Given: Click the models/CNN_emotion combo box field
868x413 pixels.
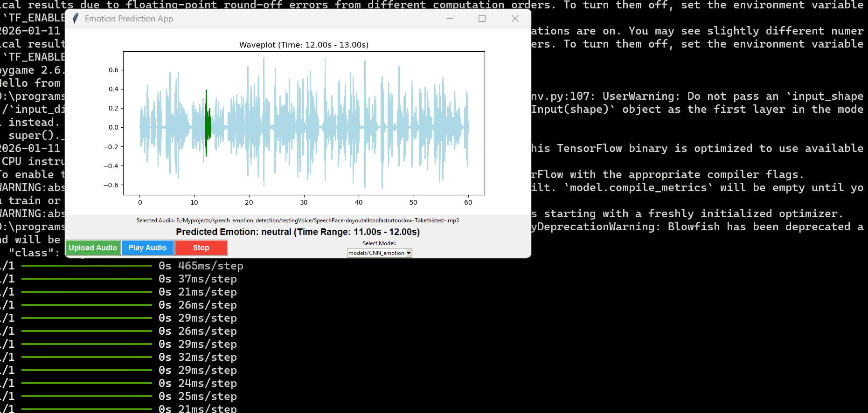Looking at the screenshot, I should pos(376,253).
